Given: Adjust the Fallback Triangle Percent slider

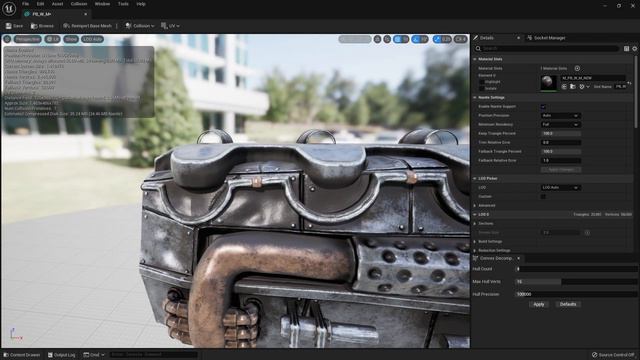Looking at the screenshot, I should click(561, 151).
